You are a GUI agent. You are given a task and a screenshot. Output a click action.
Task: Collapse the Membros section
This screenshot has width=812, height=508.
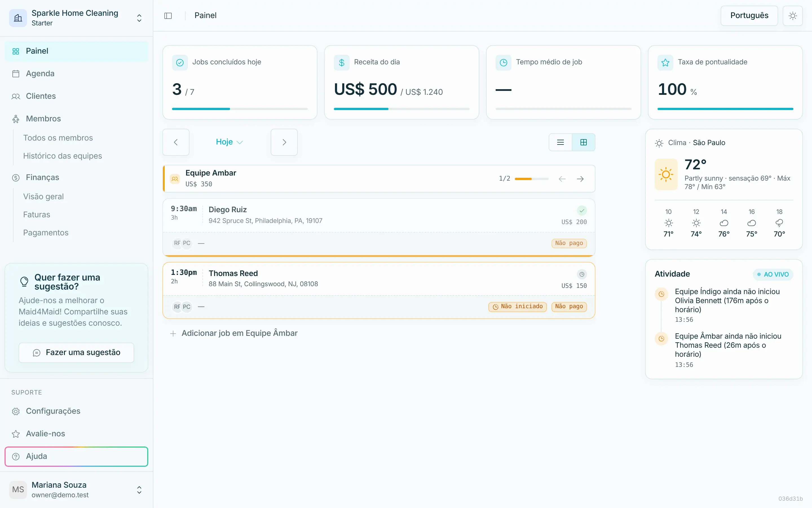coord(76,119)
